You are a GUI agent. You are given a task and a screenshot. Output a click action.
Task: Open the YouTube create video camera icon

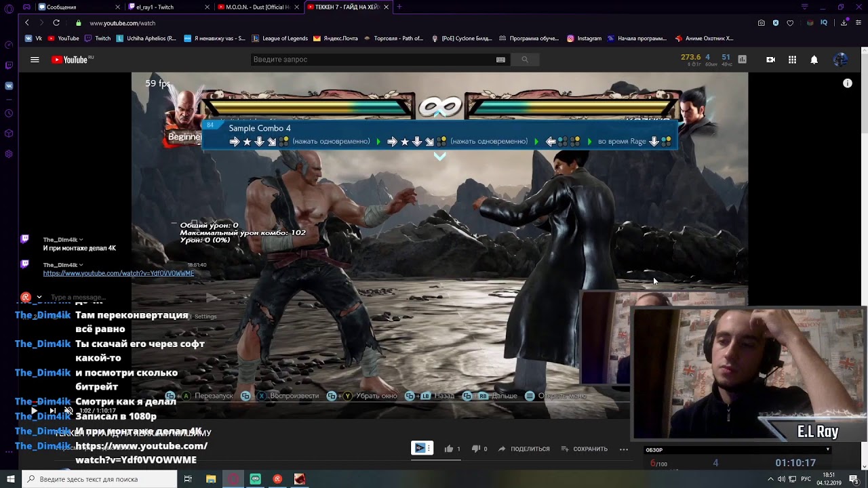[x=770, y=60]
